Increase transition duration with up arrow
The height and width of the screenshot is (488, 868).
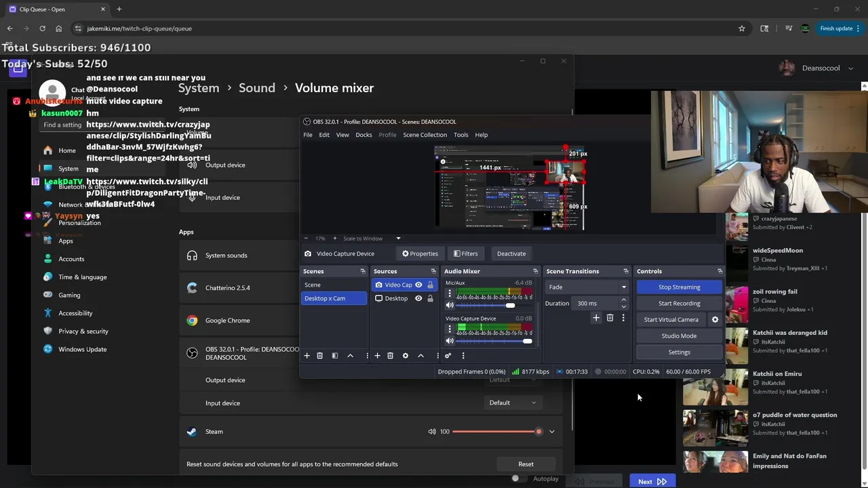coord(623,300)
